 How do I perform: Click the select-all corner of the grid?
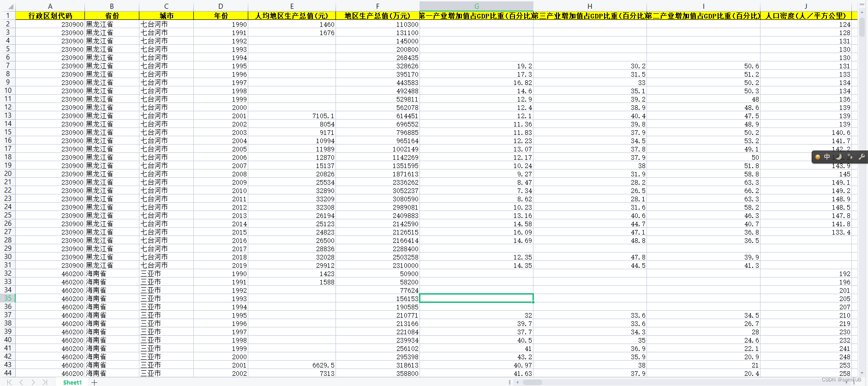8,6
